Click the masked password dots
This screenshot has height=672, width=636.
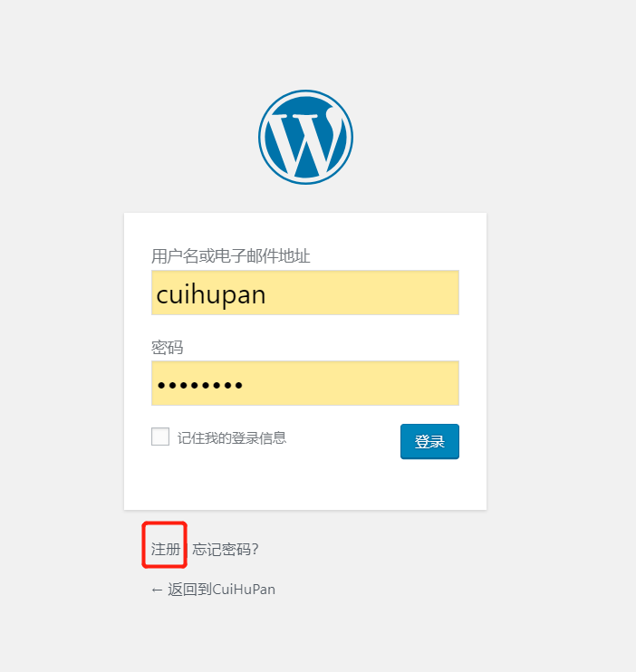point(200,385)
